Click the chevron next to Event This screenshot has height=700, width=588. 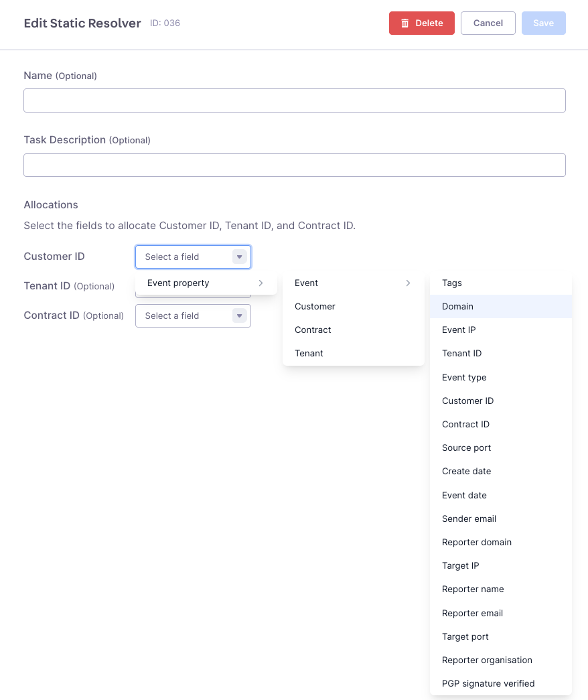(408, 283)
